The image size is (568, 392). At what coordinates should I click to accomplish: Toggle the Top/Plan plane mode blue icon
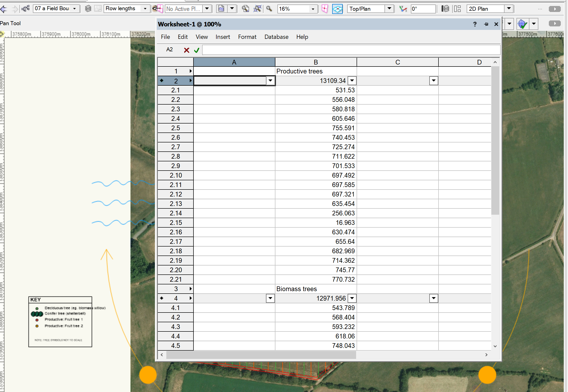coord(337,9)
